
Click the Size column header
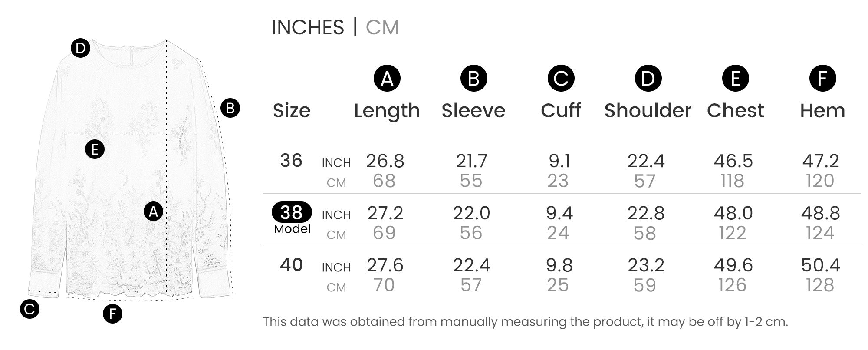click(x=292, y=111)
